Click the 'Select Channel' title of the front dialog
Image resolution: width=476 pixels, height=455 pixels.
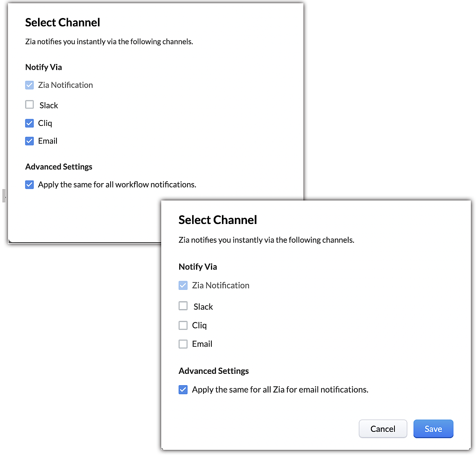click(x=218, y=220)
